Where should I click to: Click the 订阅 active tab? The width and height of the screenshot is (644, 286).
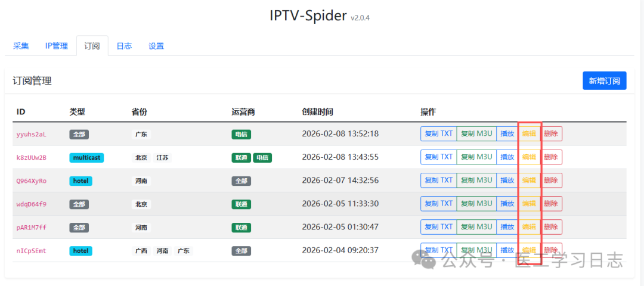coord(92,46)
